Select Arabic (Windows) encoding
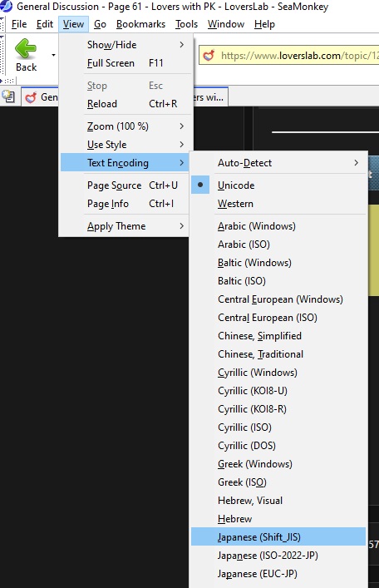Screen dimensions: 379x588 coord(278,226)
